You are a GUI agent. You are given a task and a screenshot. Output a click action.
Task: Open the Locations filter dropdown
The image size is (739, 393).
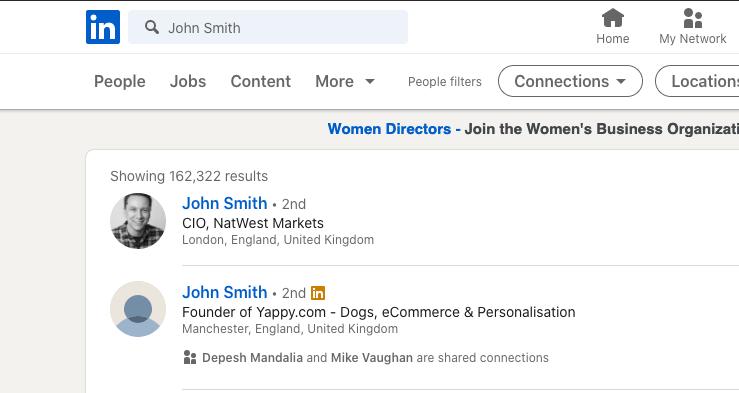click(698, 81)
